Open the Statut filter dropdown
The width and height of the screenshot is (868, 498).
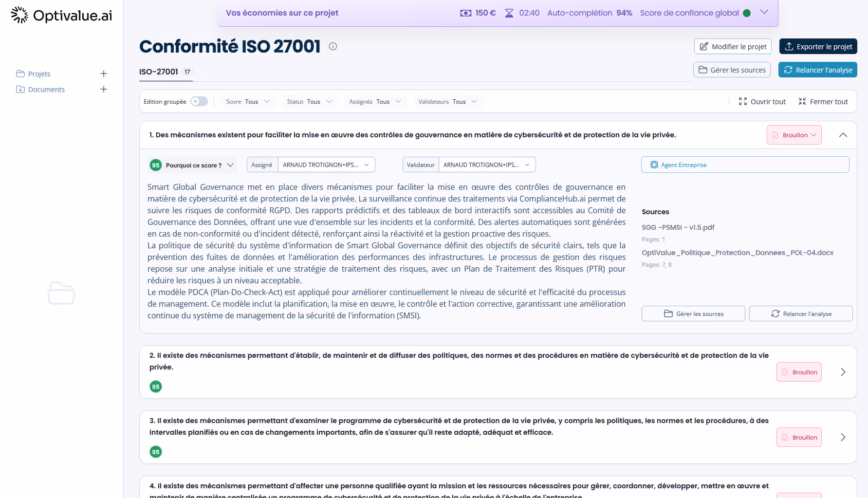coord(310,101)
